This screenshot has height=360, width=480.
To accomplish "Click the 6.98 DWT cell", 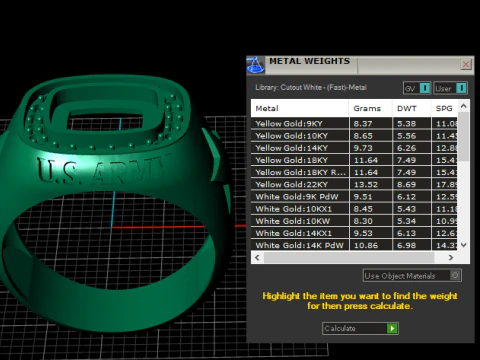I will (412, 245).
